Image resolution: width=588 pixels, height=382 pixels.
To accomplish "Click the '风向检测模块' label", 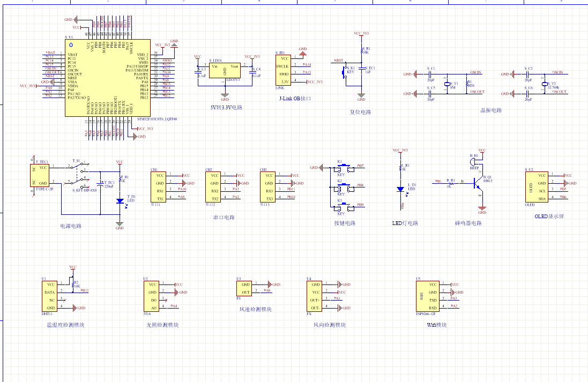I will (x=330, y=325).
